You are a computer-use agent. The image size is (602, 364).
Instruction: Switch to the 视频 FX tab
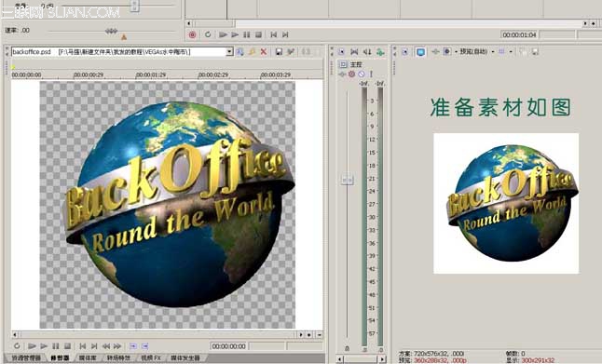[x=151, y=357]
